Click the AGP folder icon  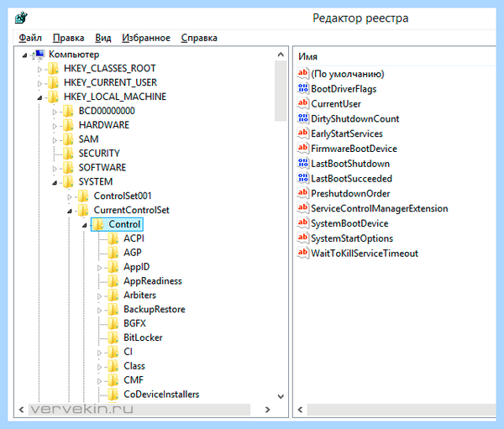coord(113,253)
